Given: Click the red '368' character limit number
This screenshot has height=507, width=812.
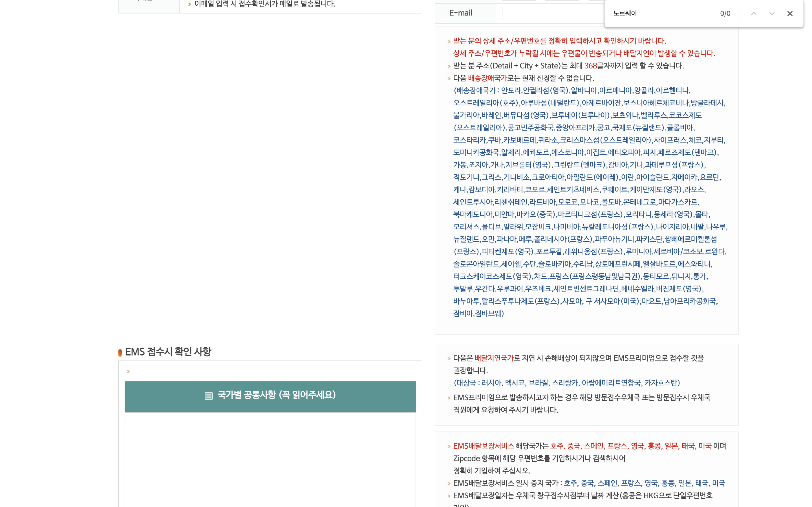Looking at the screenshot, I should 591,66.
